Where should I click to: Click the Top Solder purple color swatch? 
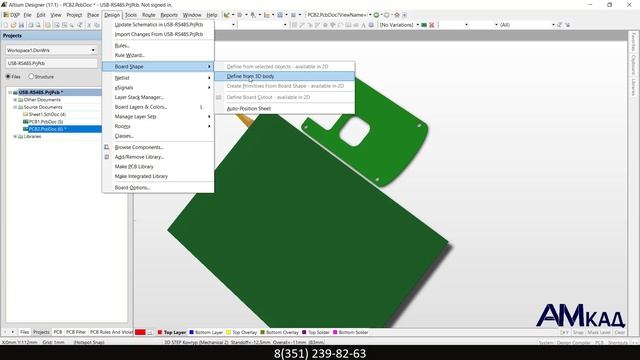[304, 333]
